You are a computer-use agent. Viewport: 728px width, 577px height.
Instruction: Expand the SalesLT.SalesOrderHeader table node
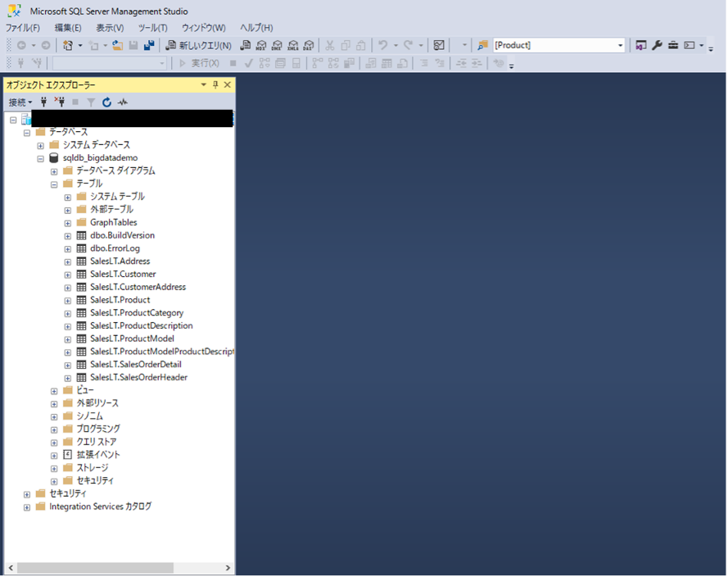tap(68, 378)
